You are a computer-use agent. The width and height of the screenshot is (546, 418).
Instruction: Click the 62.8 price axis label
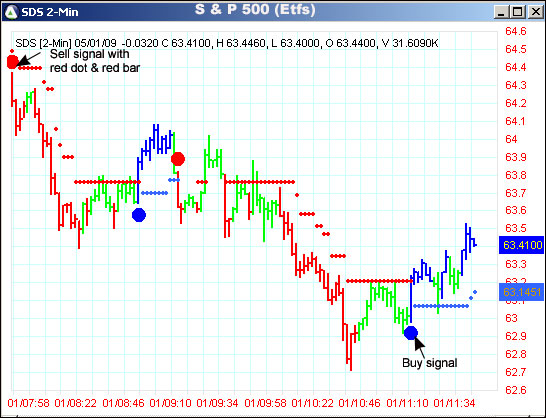(516, 354)
